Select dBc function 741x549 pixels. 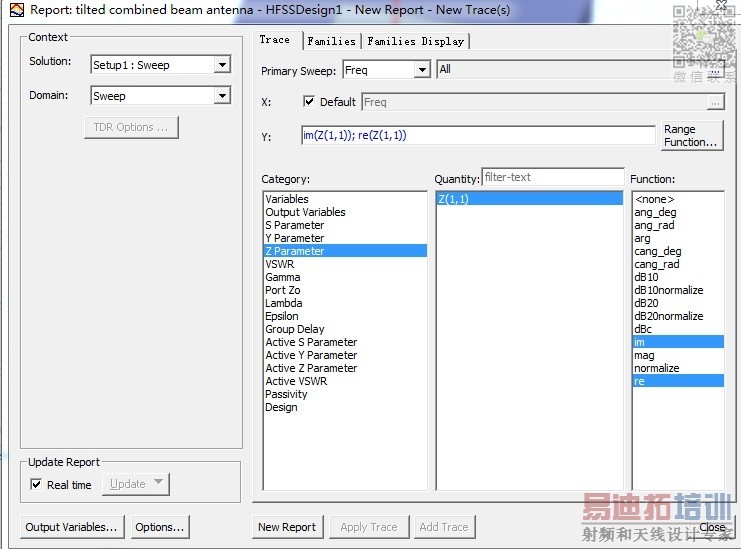[x=678, y=329]
